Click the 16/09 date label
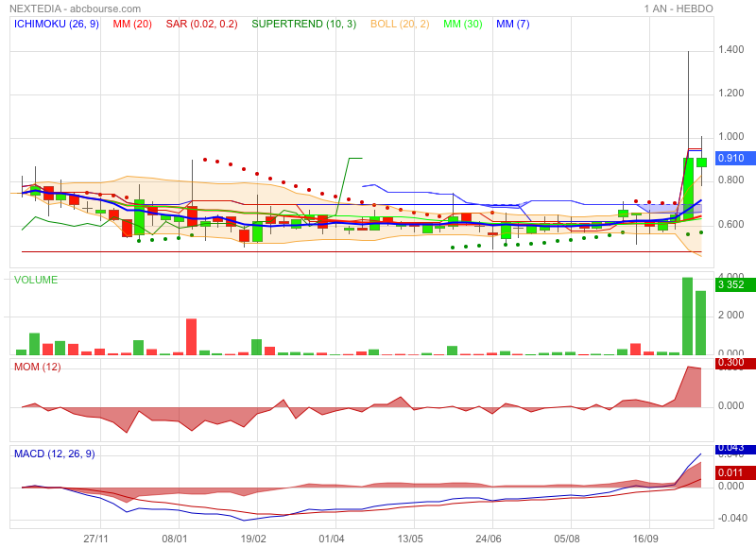 (x=645, y=539)
